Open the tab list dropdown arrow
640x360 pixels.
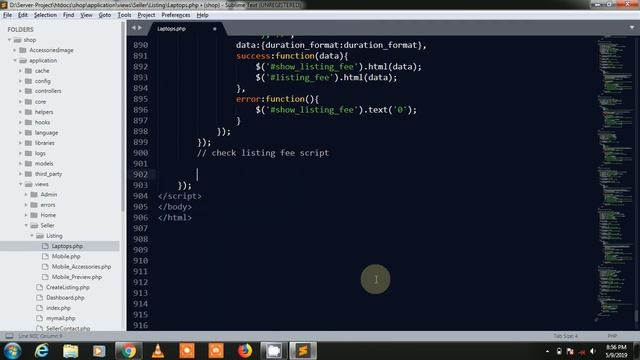click(x=632, y=28)
